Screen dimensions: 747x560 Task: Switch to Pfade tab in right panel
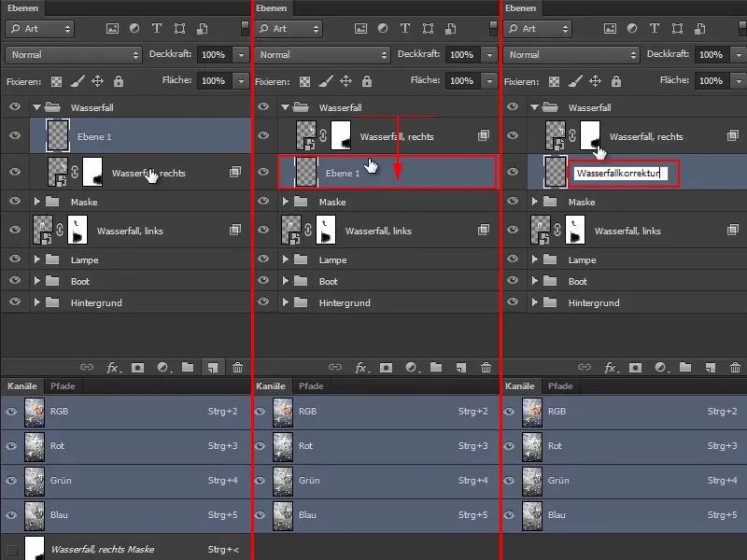560,386
